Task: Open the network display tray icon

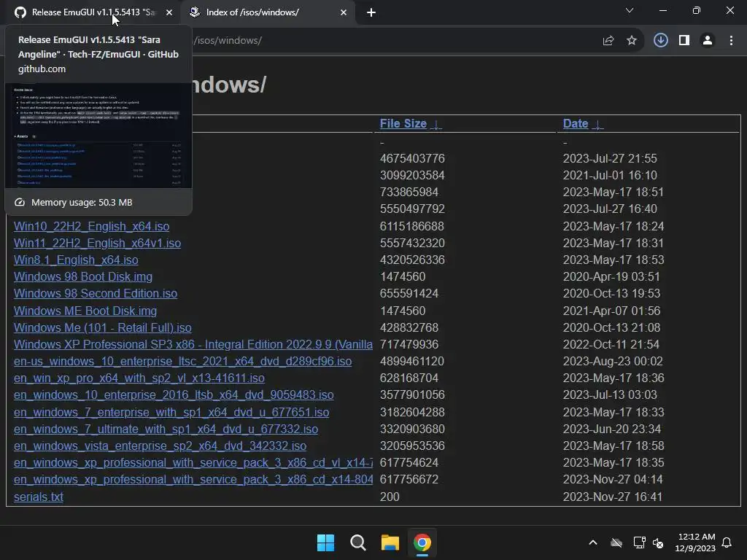Action: [x=639, y=542]
